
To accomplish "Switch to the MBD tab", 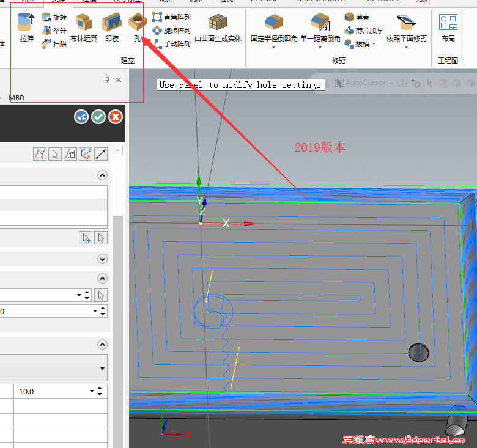I will pos(17,98).
